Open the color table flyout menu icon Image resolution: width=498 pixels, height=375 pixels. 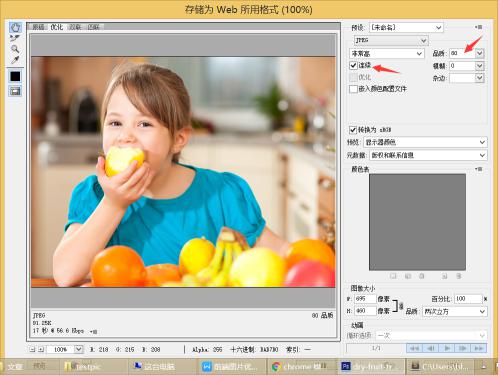point(479,169)
